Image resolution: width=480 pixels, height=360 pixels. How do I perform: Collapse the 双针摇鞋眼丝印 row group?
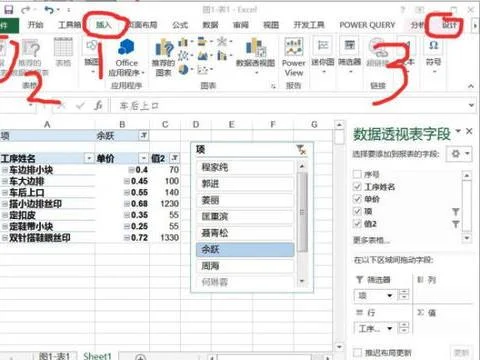5,238
